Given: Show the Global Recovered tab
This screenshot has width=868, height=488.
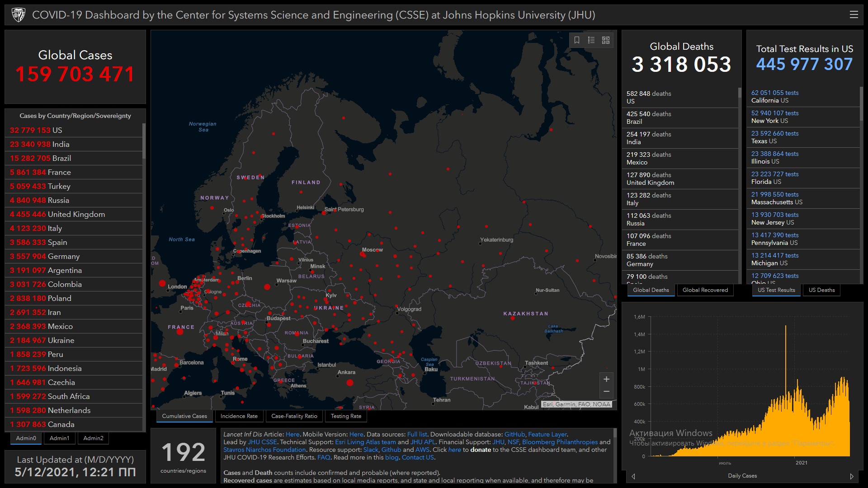Looking at the screenshot, I should click(x=705, y=290).
